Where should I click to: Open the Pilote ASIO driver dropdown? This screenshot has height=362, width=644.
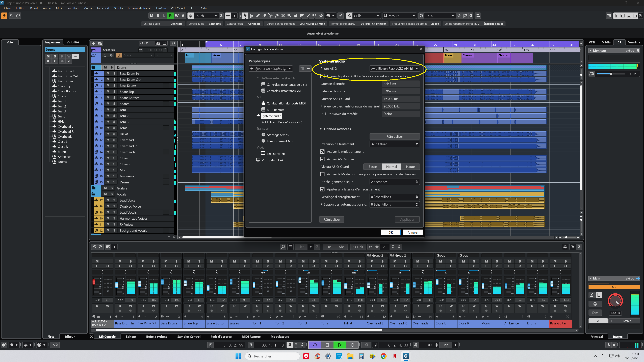pos(394,68)
